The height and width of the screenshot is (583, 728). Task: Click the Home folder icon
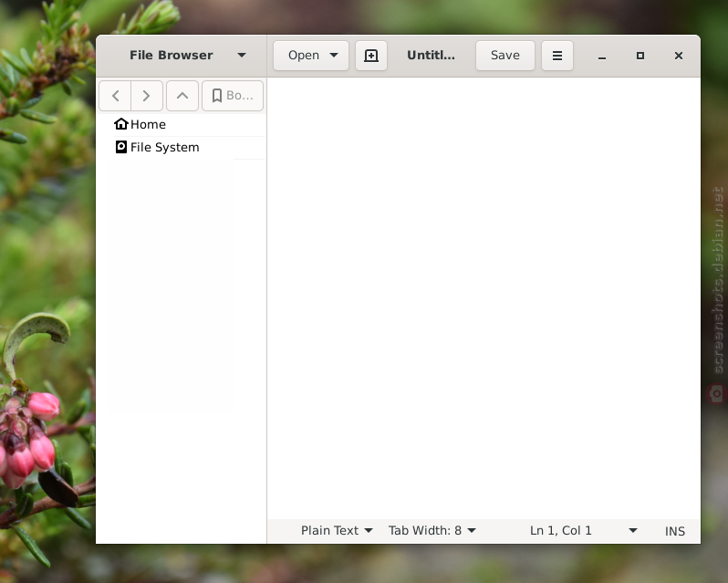(121, 124)
